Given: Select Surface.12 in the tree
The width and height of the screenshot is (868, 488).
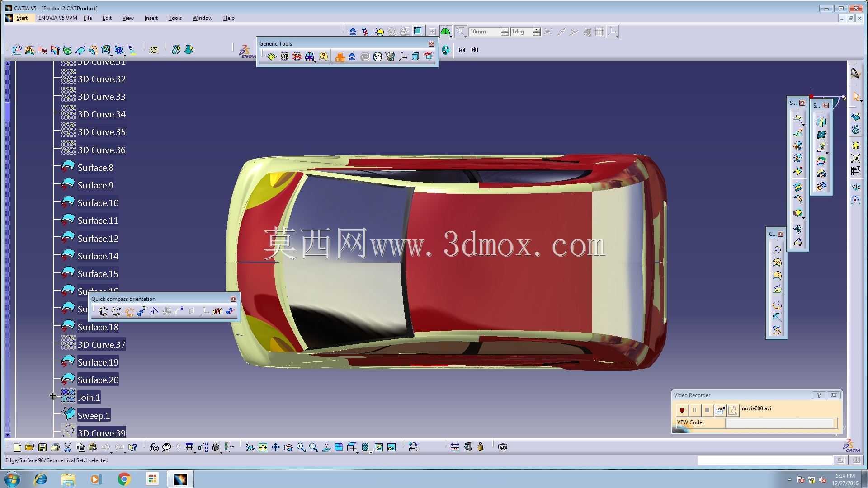Looking at the screenshot, I should point(98,239).
